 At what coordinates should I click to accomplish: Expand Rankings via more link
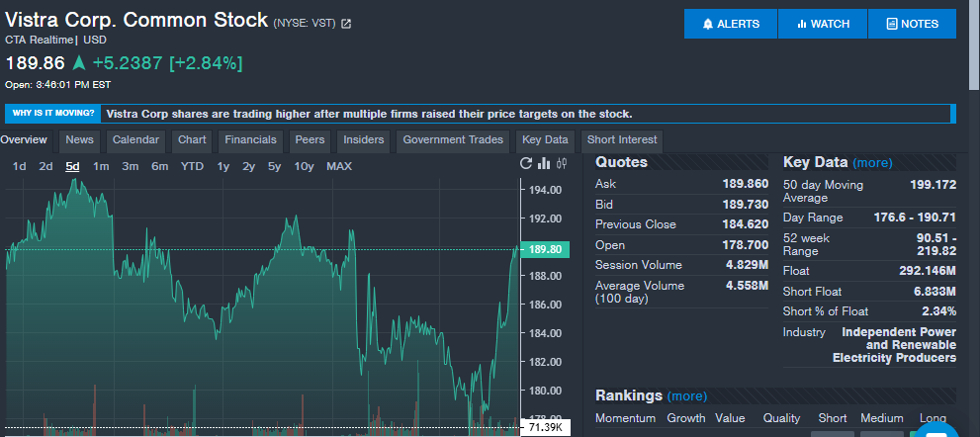coord(687,395)
